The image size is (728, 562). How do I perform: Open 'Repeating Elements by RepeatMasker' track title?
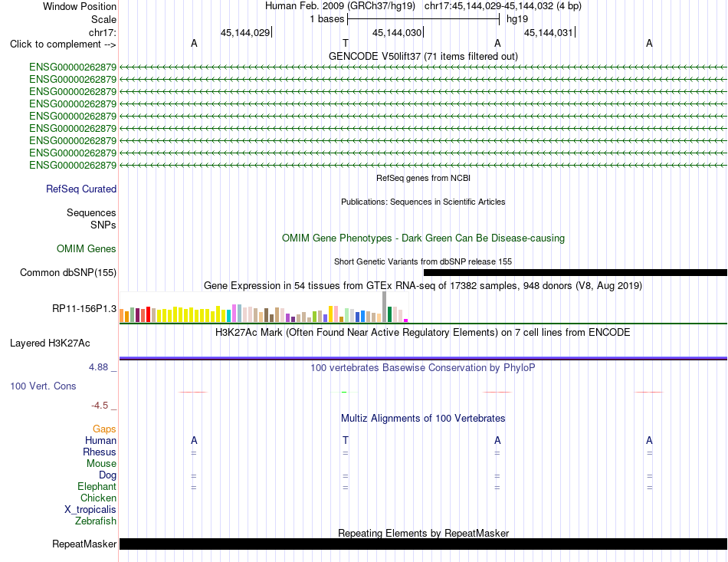[423, 533]
